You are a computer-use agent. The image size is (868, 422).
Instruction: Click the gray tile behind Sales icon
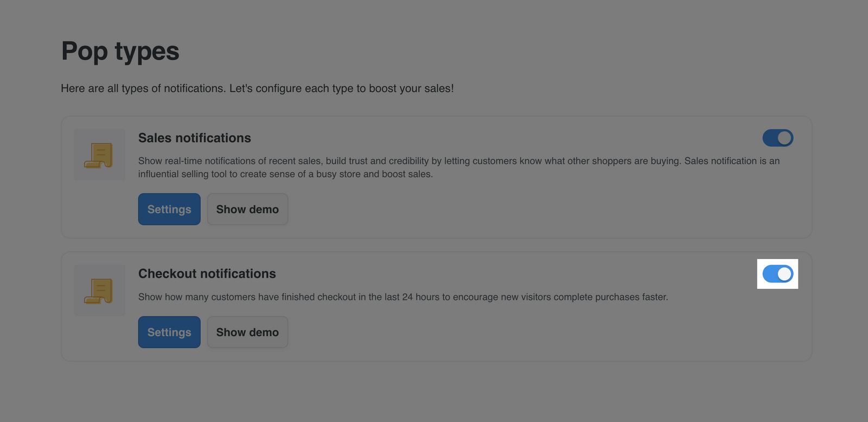[99, 155]
